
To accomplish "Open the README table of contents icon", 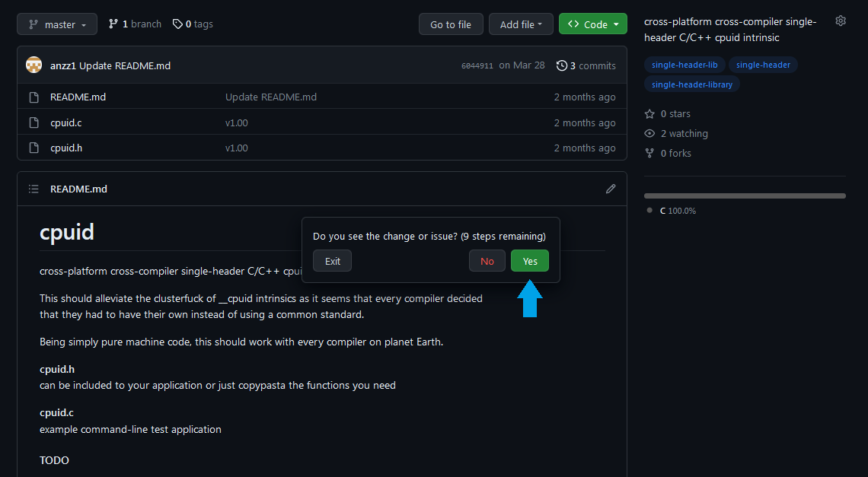I will (x=34, y=188).
